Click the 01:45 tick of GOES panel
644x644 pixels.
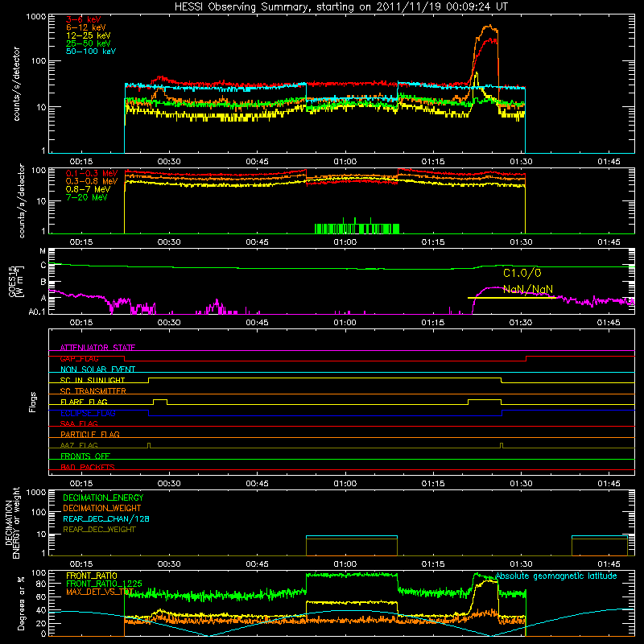click(x=609, y=323)
